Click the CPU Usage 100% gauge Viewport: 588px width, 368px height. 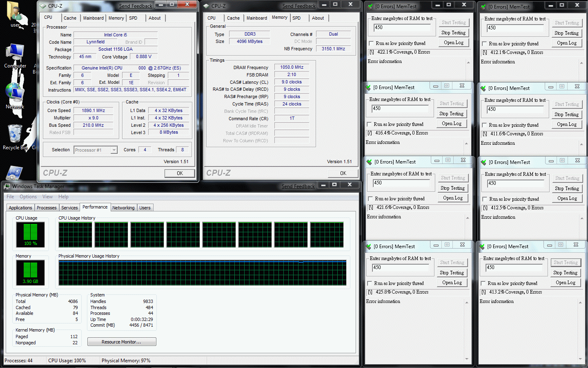click(x=30, y=234)
